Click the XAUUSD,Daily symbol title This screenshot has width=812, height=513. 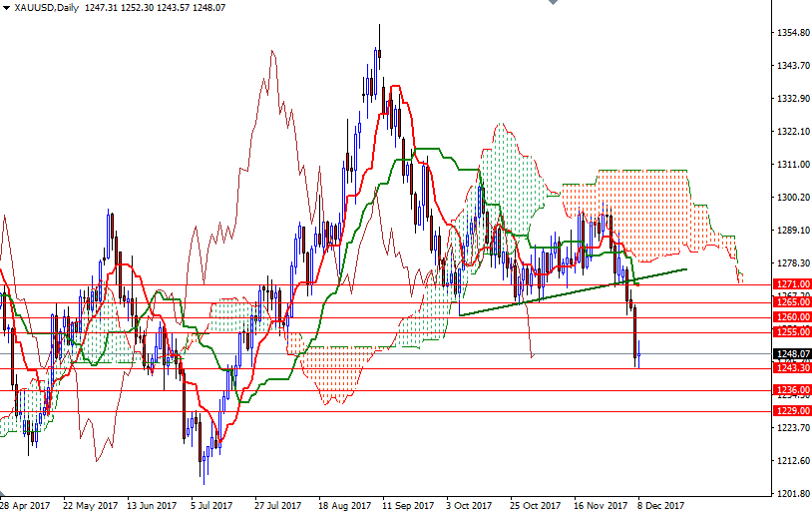[x=44, y=7]
